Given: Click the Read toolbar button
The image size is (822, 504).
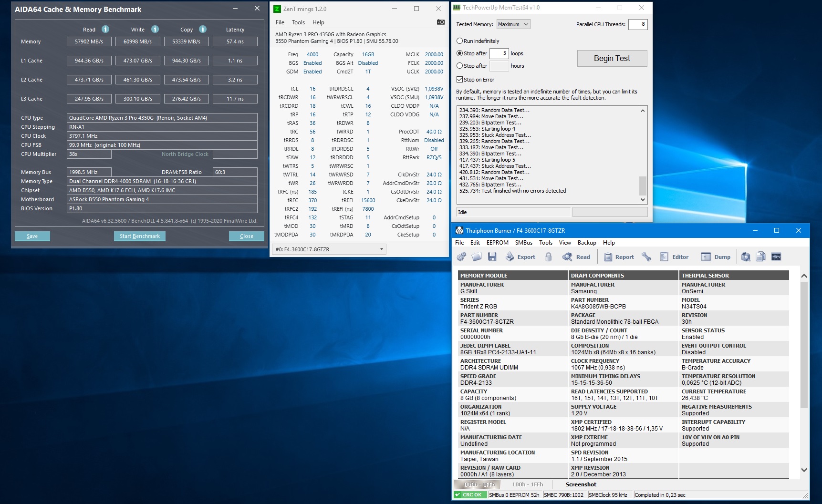Looking at the screenshot, I should click(x=576, y=257).
